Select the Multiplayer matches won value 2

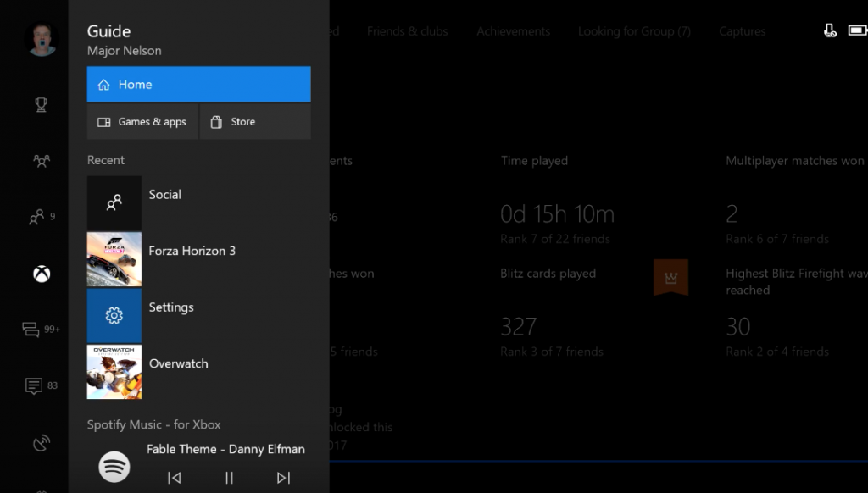tap(732, 214)
